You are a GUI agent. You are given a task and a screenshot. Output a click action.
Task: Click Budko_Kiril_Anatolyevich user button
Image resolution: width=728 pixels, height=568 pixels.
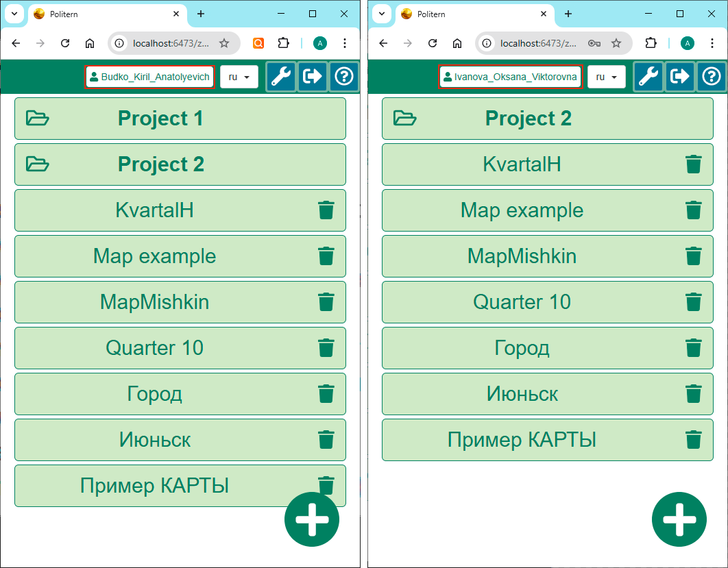click(149, 77)
